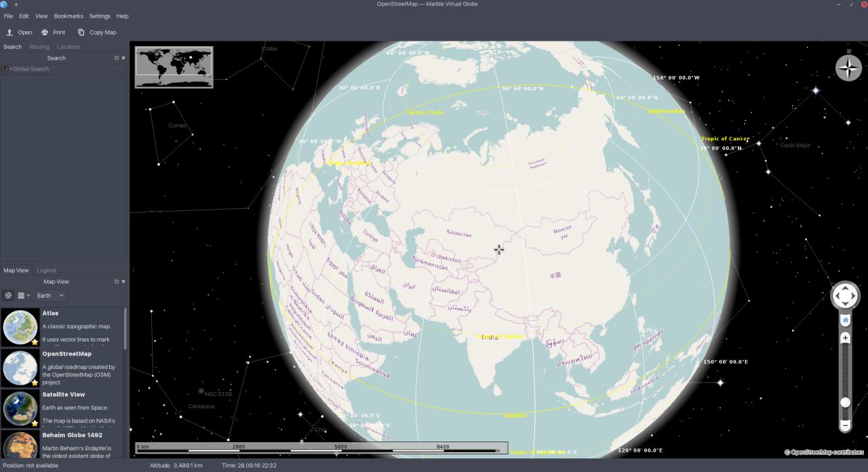The height and width of the screenshot is (472, 868).
Task: Select the OpenStreetMap theme thumbnail
Action: tap(20, 368)
